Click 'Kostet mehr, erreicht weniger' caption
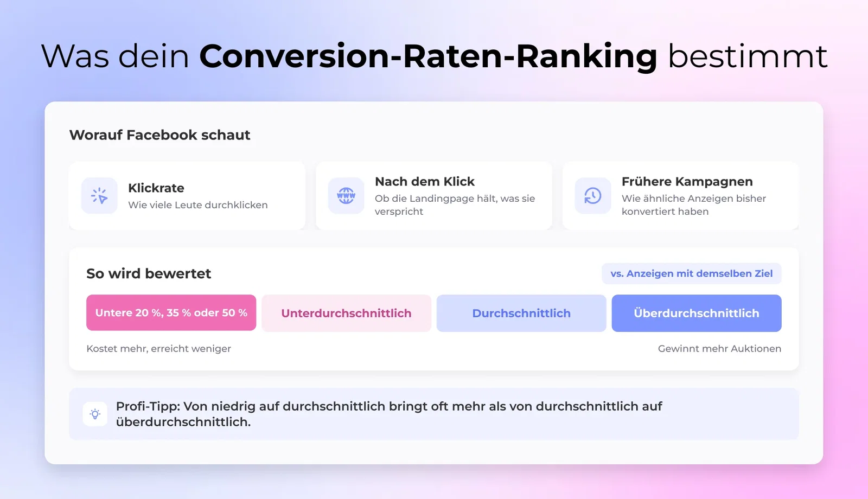868x499 pixels. tap(159, 349)
